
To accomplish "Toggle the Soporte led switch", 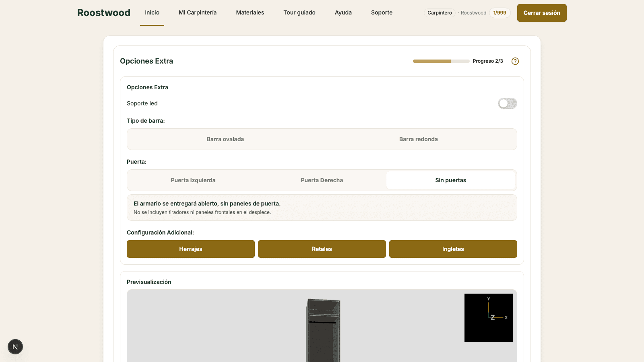I will click(508, 103).
